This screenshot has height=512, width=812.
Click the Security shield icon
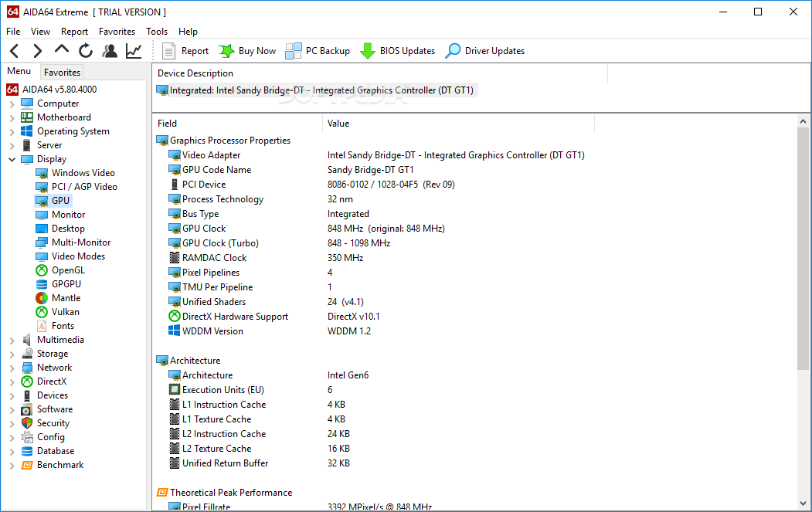pyautogui.click(x=27, y=423)
